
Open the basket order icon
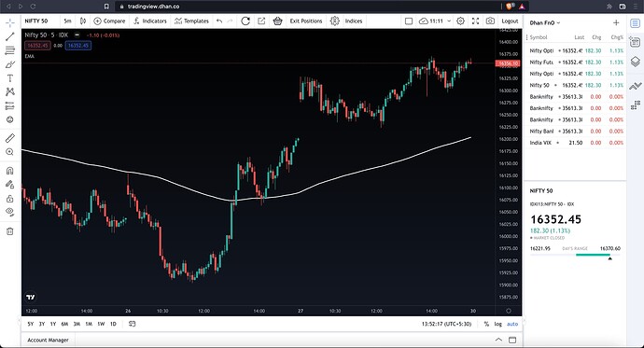(x=277, y=21)
